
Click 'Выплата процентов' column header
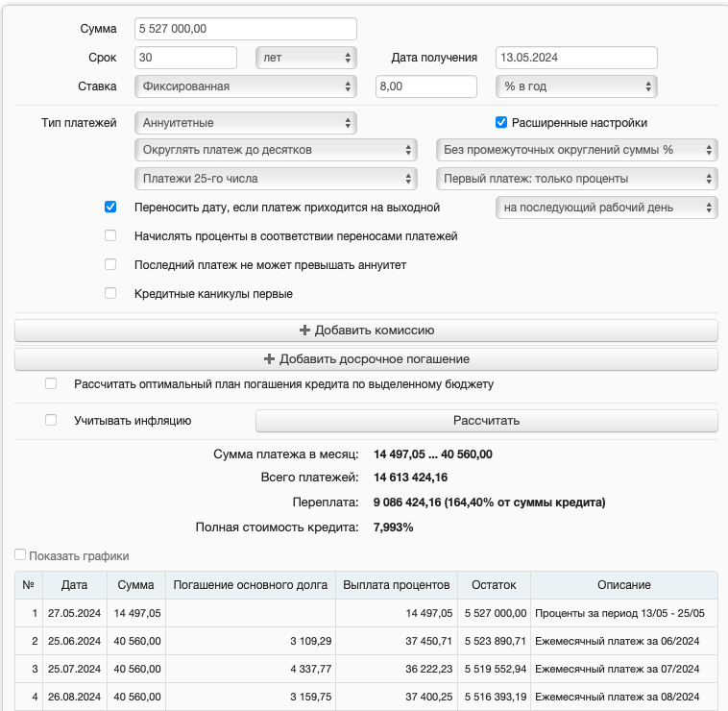click(397, 585)
